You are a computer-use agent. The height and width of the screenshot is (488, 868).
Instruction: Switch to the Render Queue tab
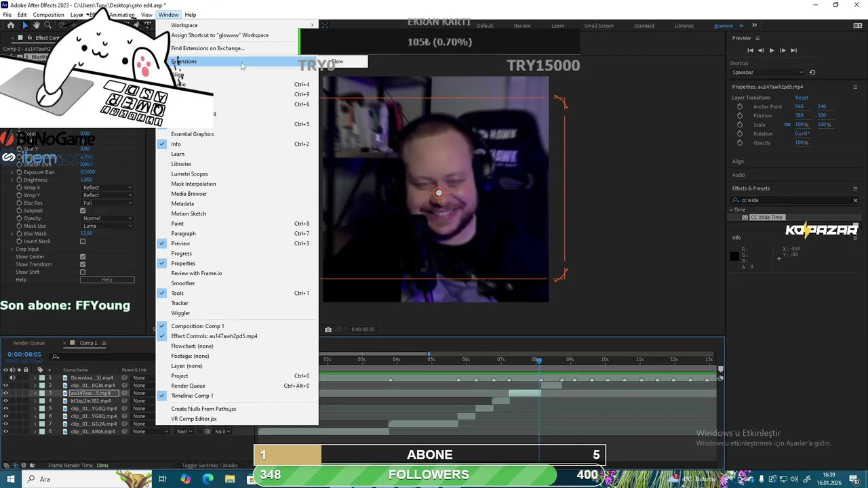tap(28, 344)
